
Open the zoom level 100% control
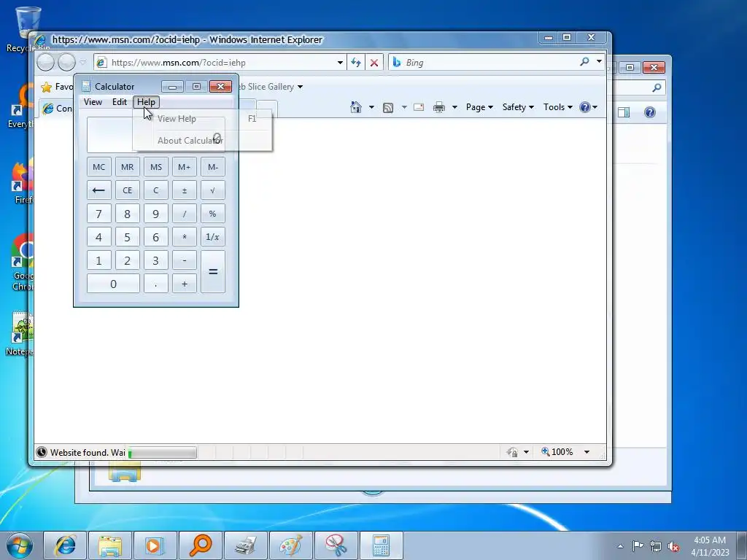pos(565,452)
